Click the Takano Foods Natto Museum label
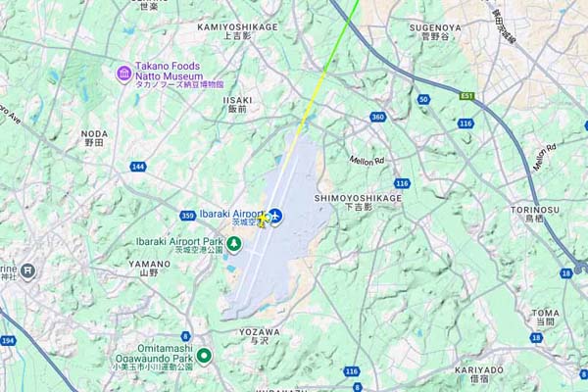 tap(170, 72)
